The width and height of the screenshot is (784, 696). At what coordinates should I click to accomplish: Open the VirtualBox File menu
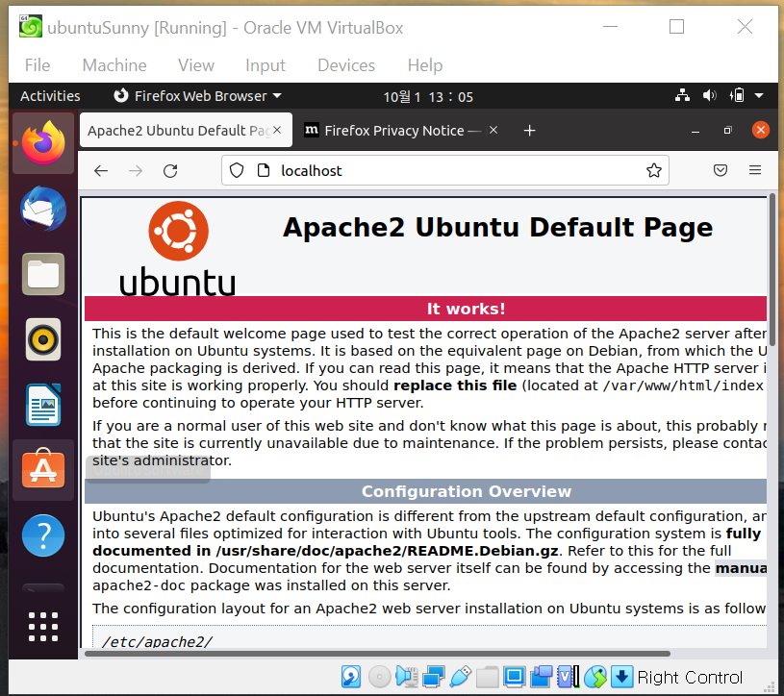tap(38, 65)
